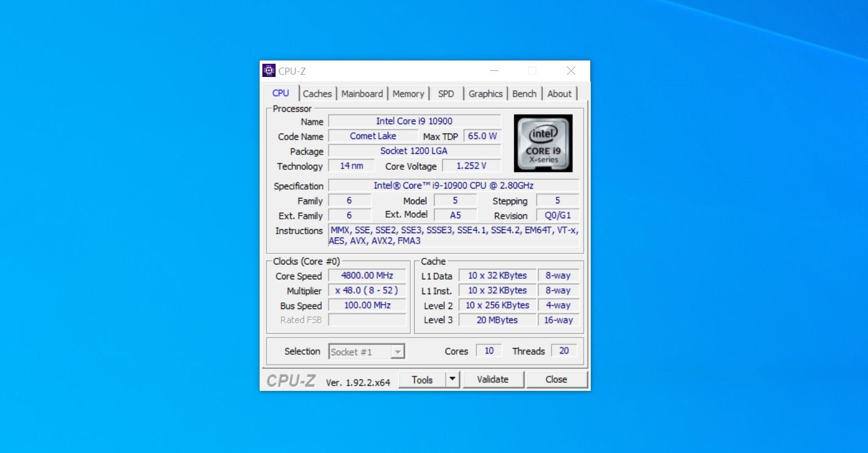Click the Cores count value 10

point(489,351)
